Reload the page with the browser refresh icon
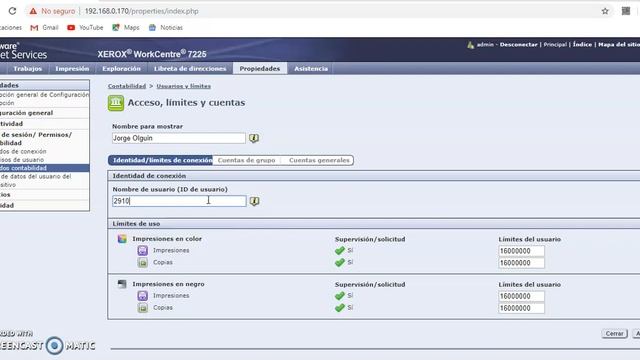This screenshot has width=640, height=360. (12, 11)
